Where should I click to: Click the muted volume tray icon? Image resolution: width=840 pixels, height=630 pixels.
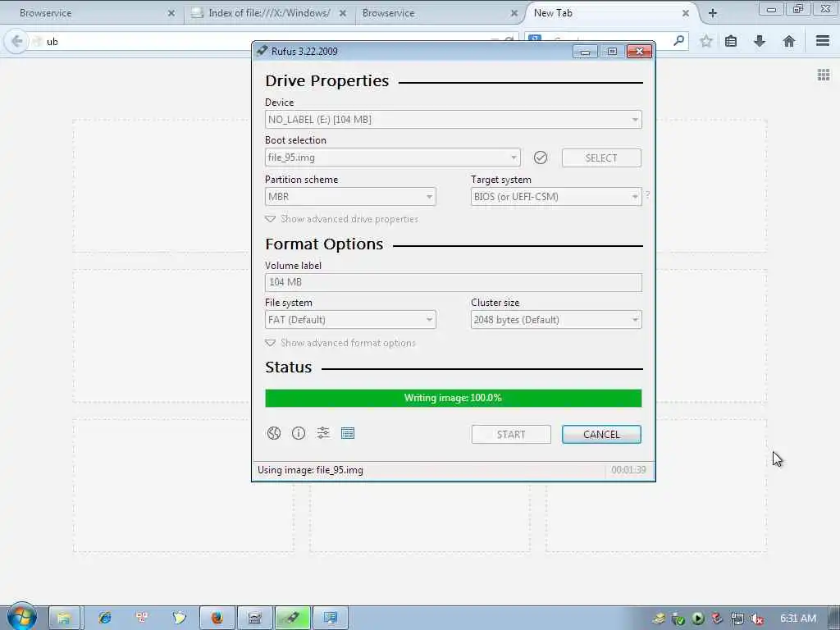click(x=757, y=619)
